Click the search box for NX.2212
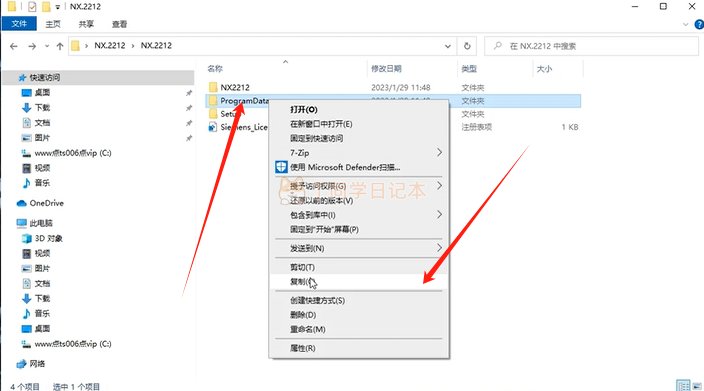Screen dimensions: 704x391 (591, 46)
